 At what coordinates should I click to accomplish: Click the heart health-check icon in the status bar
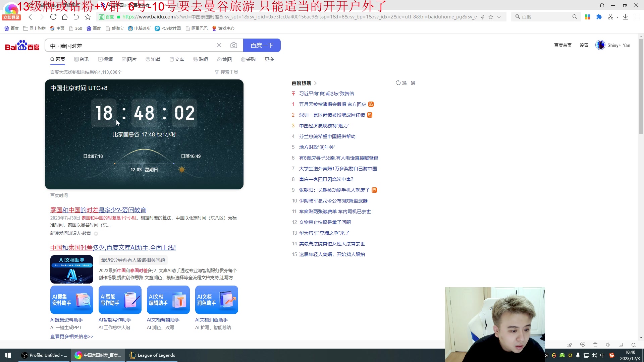pyautogui.click(x=583, y=345)
